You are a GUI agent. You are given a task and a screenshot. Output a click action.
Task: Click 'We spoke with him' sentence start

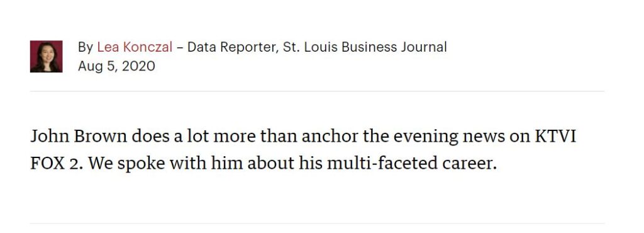(x=165, y=164)
